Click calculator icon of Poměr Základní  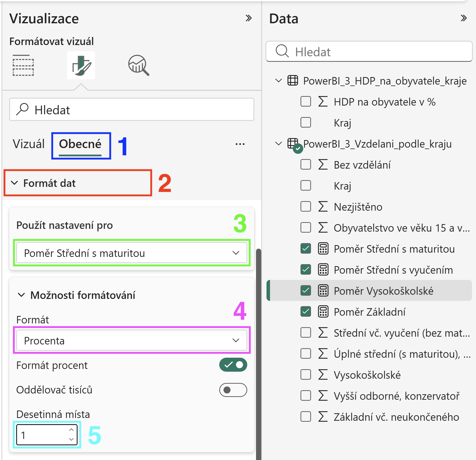point(323,312)
